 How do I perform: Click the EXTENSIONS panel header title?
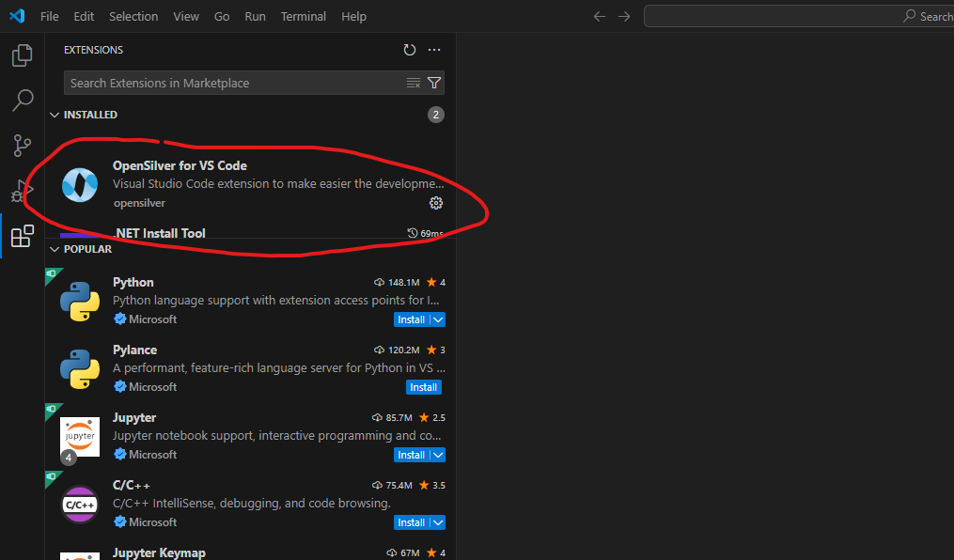93,50
